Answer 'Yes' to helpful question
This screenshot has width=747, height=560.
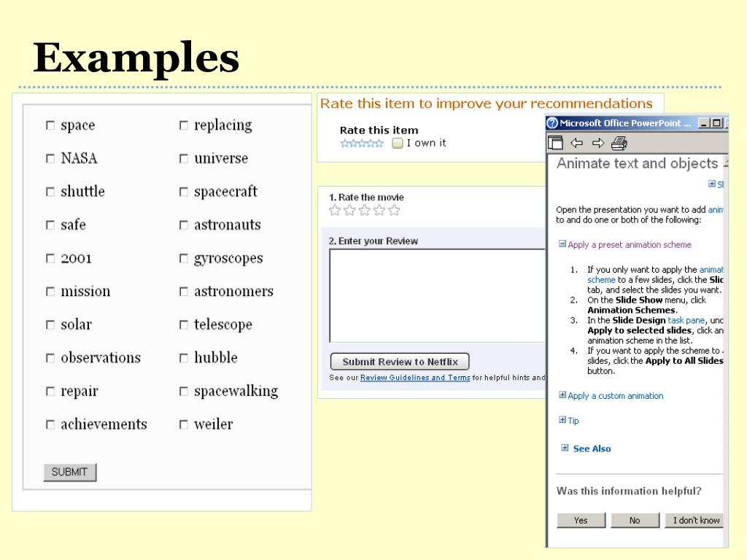point(581,520)
